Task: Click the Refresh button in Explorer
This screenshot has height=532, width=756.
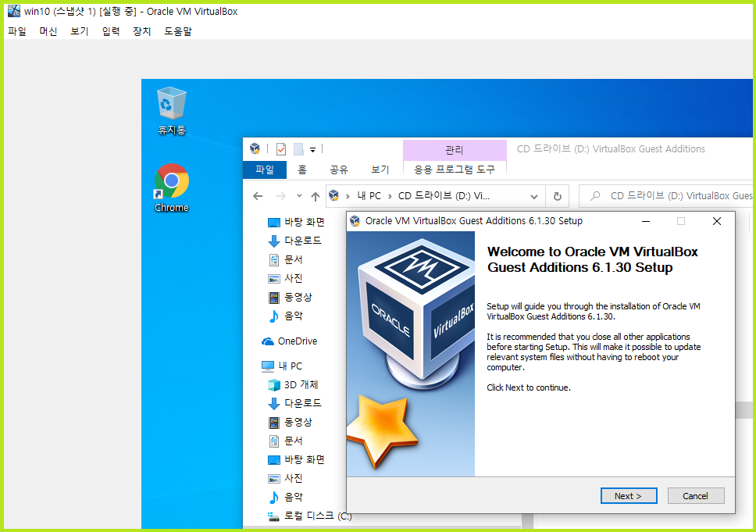Action: [558, 196]
